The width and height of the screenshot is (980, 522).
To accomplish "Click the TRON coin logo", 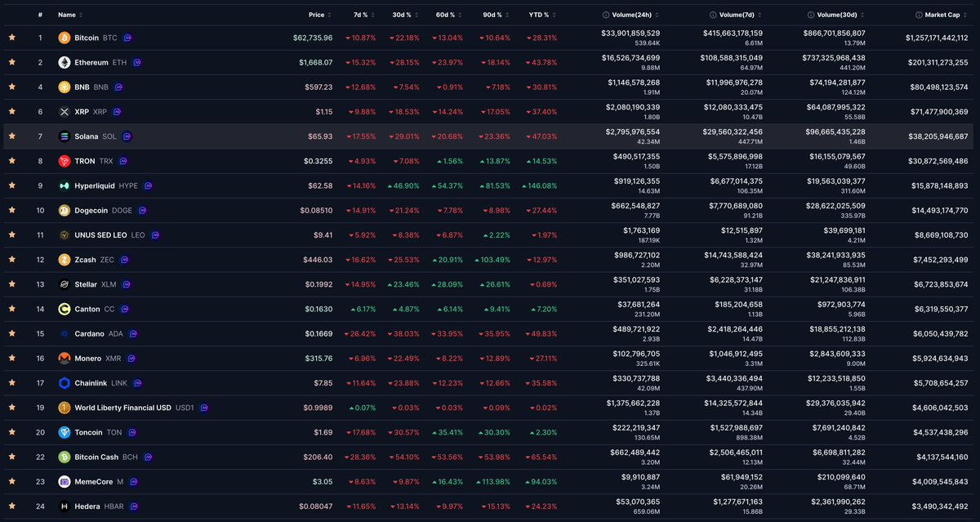I will tap(65, 161).
